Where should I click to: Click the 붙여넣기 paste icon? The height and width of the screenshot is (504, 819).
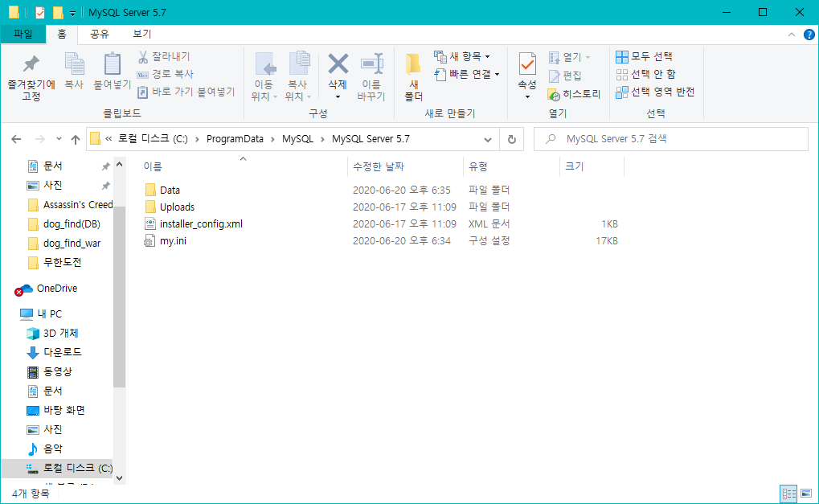[112, 65]
